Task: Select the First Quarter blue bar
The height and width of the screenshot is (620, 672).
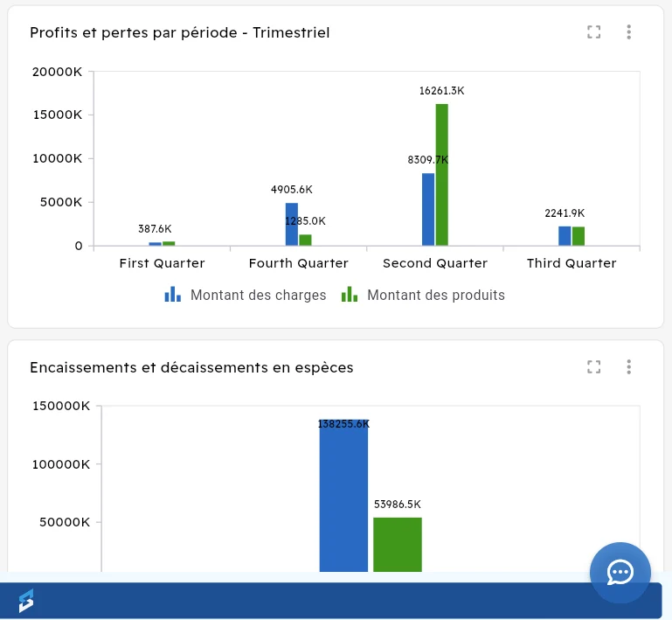Action: click(156, 244)
